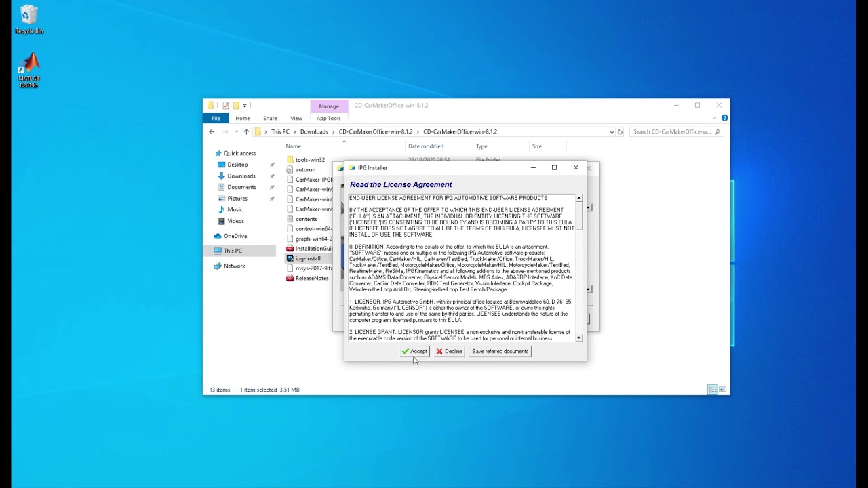The width and height of the screenshot is (868, 488).
Task: Decline the license agreement
Action: pyautogui.click(x=449, y=351)
